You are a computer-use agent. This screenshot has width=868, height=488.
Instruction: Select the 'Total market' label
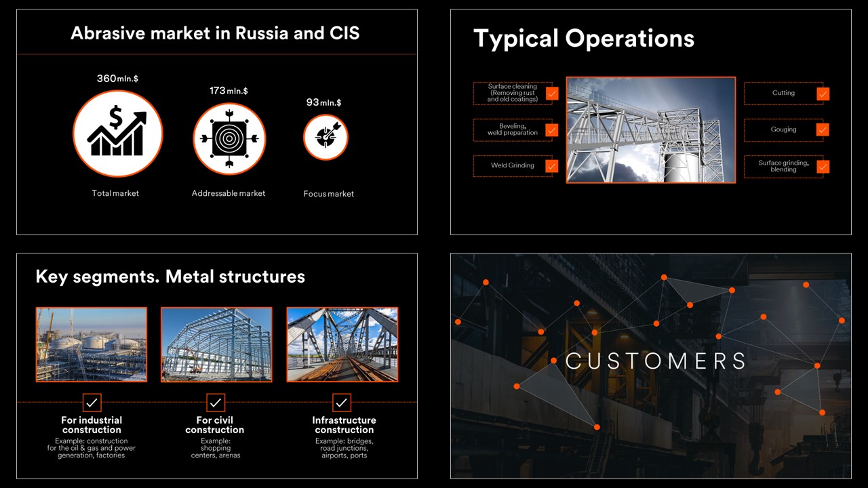point(115,193)
